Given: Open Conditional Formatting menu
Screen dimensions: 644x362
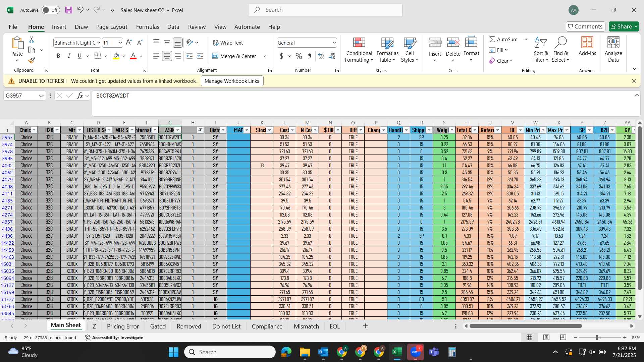Looking at the screenshot, I should coord(359,50).
